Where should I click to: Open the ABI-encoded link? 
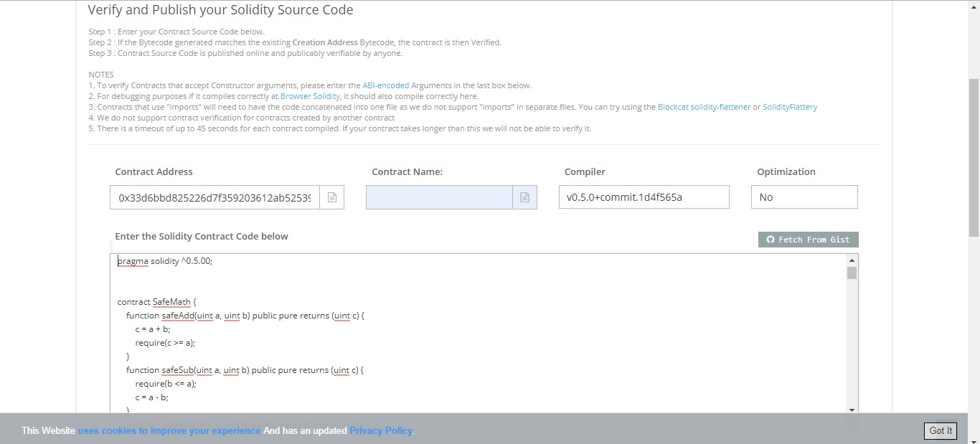coord(385,85)
